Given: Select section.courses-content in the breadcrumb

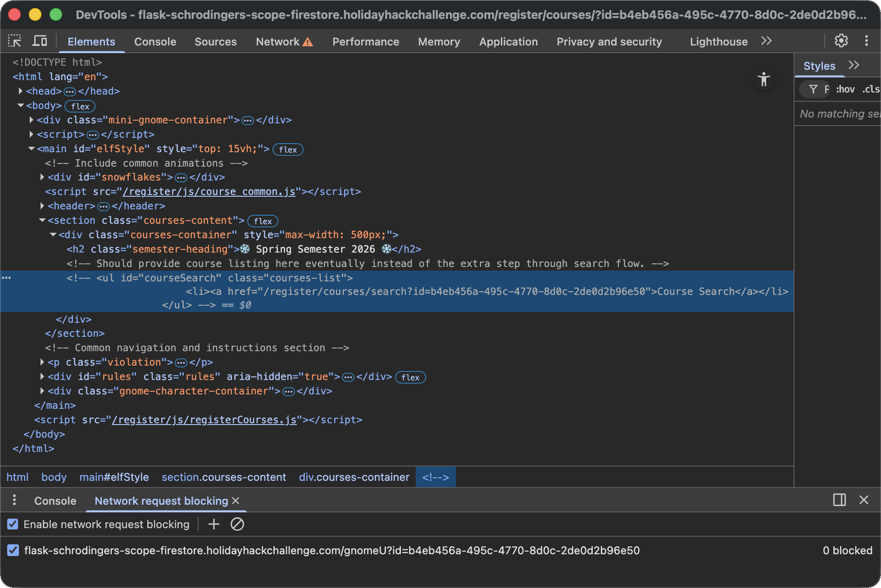Looking at the screenshot, I should (x=224, y=477).
